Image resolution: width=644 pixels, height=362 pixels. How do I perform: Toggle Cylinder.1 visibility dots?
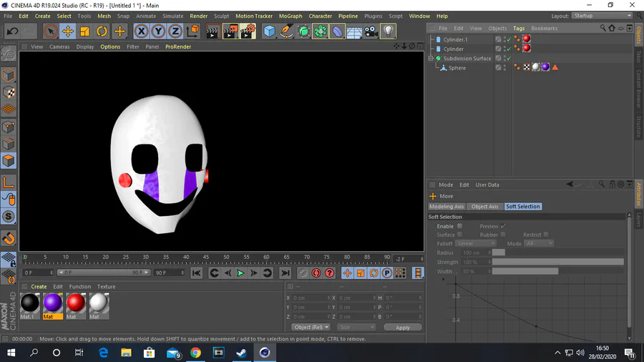504,39
